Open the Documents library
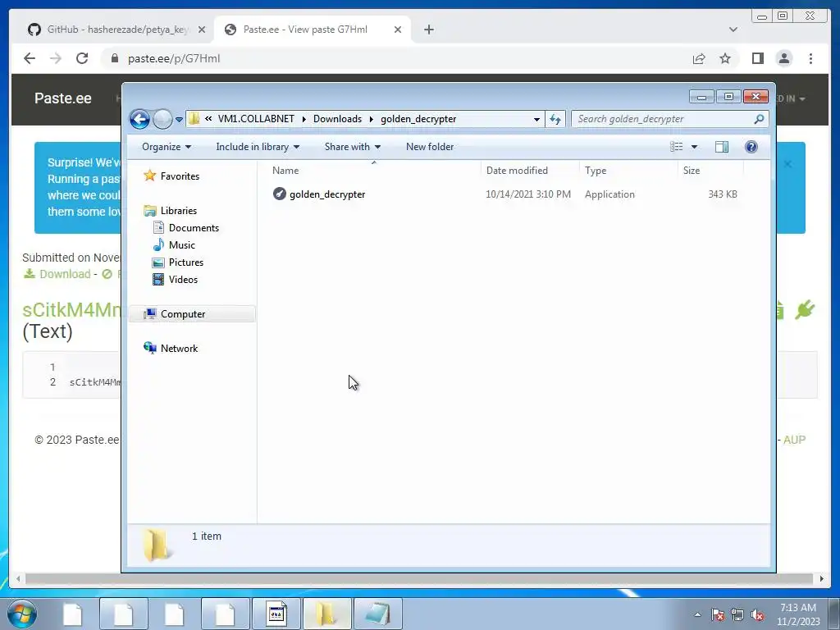The height and width of the screenshot is (630, 840). 194,228
